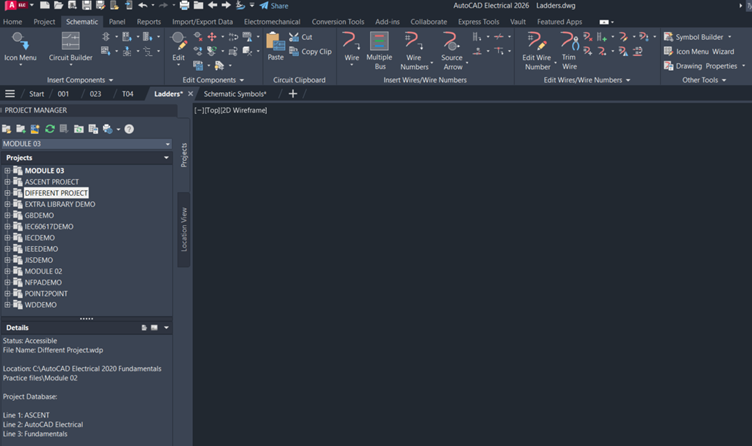The image size is (752, 446).
Task: Close the Ladders drawing tab
Action: tap(190, 94)
